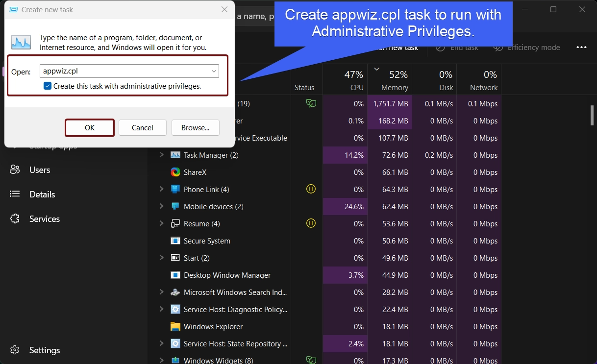
Task: Click the Browse... button
Action: (x=196, y=128)
